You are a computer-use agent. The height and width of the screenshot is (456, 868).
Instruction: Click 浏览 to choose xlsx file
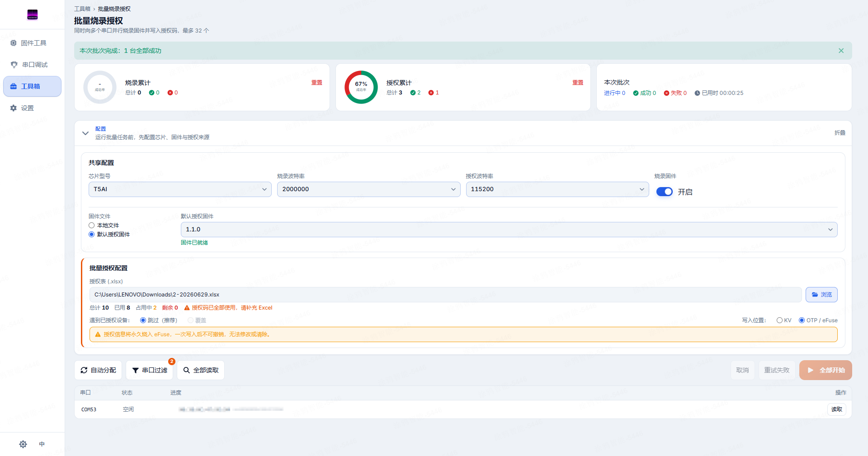821,295
